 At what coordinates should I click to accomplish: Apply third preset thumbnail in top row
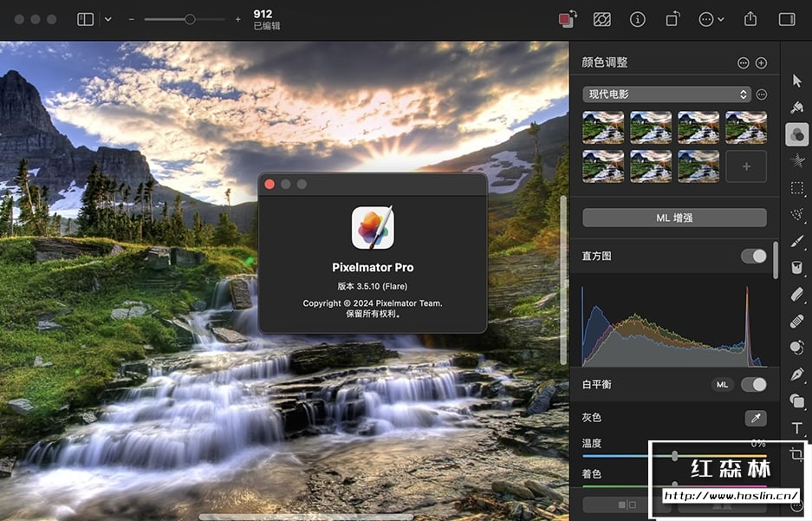click(698, 127)
